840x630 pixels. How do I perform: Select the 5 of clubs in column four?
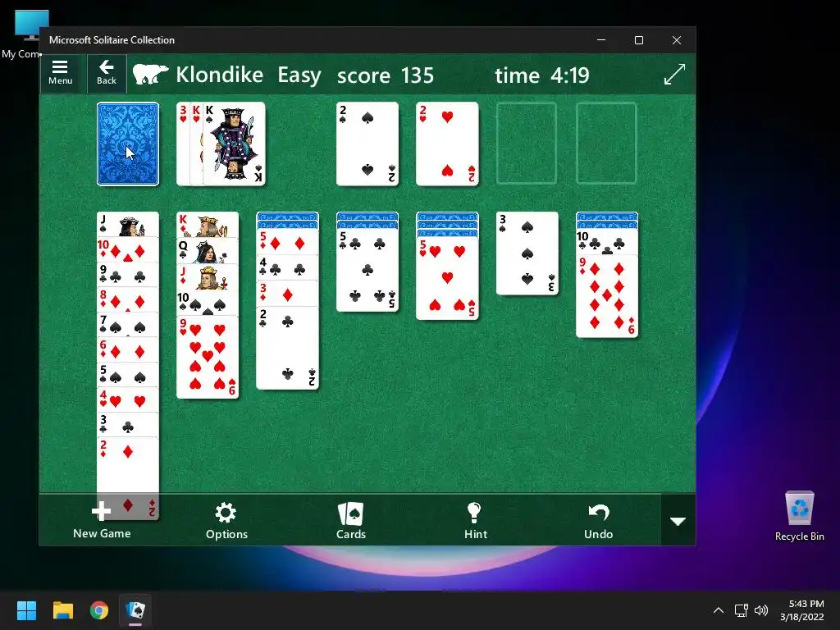(367, 270)
